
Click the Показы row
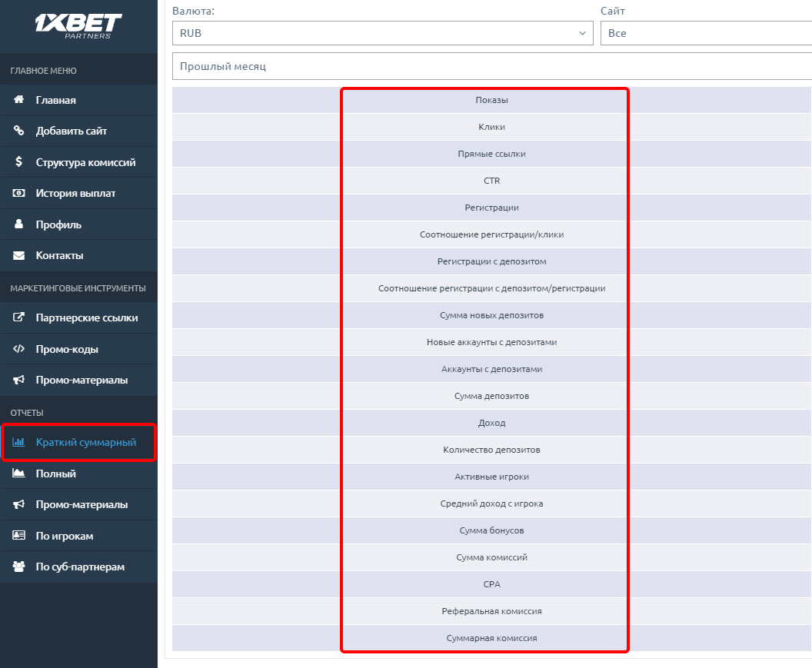point(492,100)
